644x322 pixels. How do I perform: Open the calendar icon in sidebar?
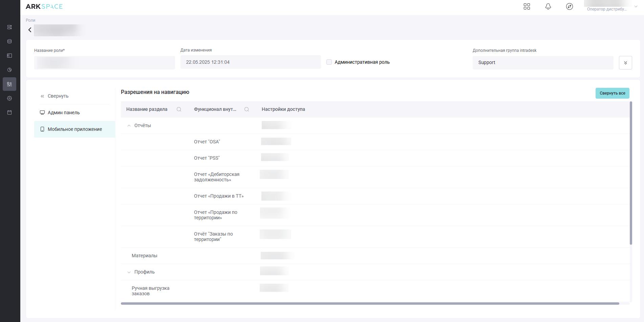9,113
